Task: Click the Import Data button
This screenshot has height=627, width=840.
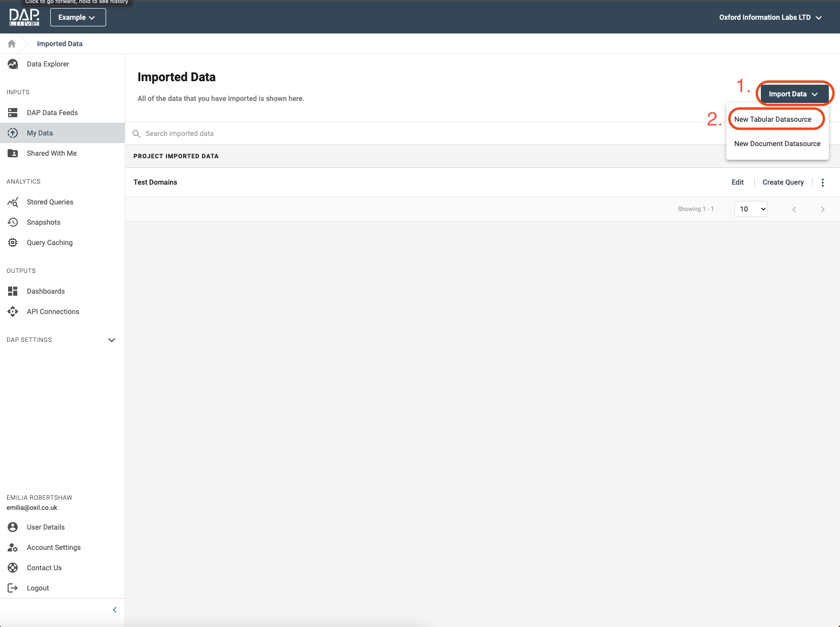Action: 794,94
